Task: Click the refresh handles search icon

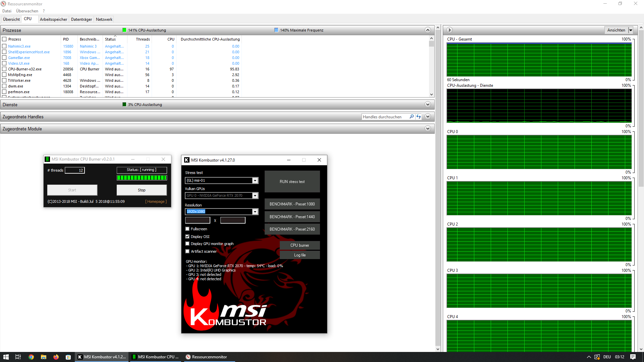Action: coord(419,117)
